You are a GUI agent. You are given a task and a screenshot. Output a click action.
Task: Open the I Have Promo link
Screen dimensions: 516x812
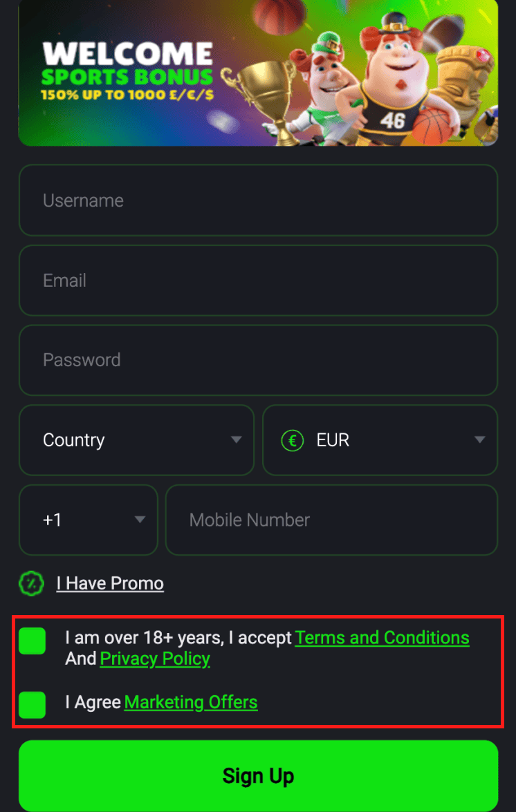coord(110,583)
